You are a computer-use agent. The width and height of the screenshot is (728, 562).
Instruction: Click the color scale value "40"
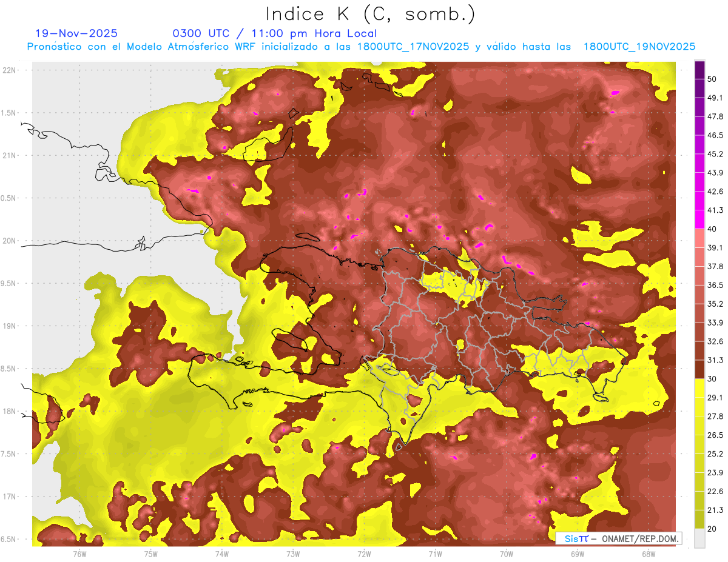point(712,229)
